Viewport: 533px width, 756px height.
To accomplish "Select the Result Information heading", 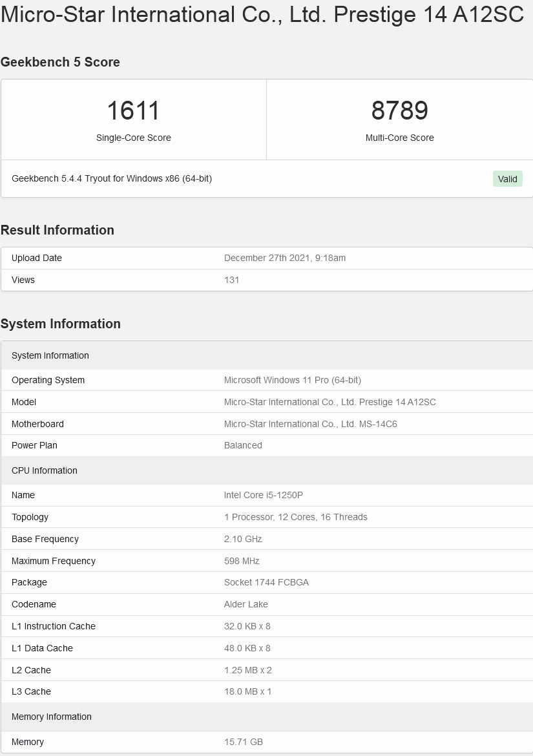I will pos(57,230).
